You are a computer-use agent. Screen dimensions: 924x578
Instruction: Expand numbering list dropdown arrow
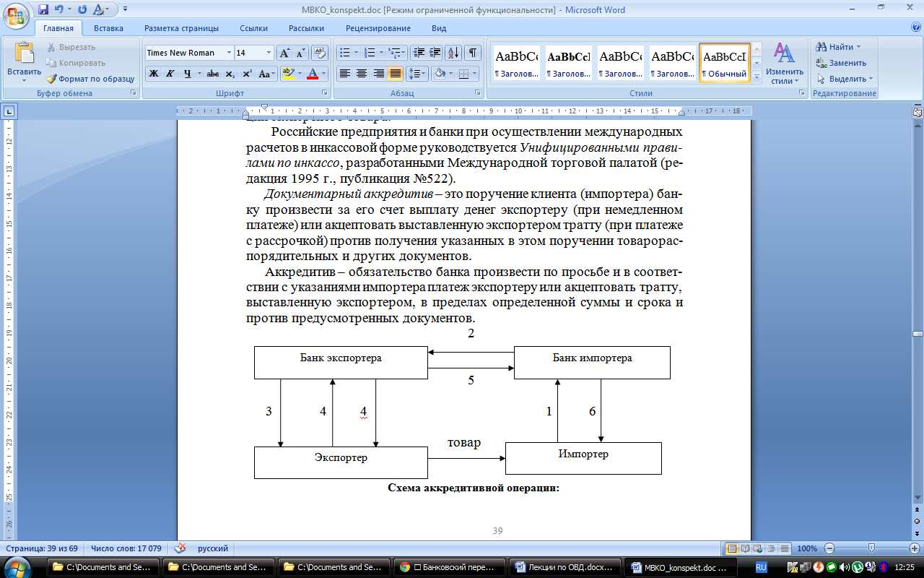(380, 53)
